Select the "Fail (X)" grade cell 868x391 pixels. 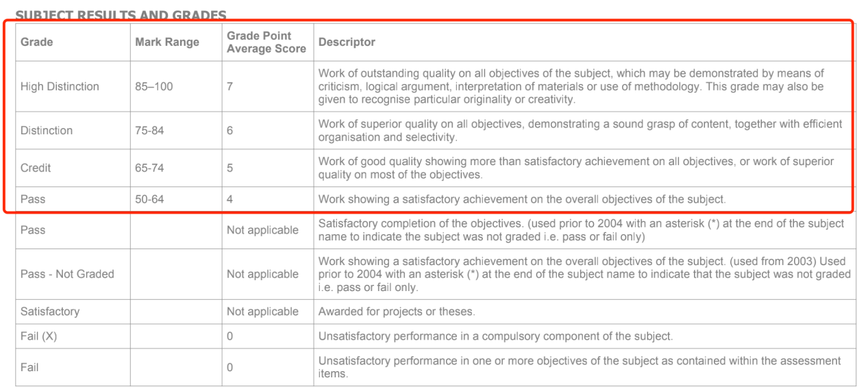[x=38, y=336]
